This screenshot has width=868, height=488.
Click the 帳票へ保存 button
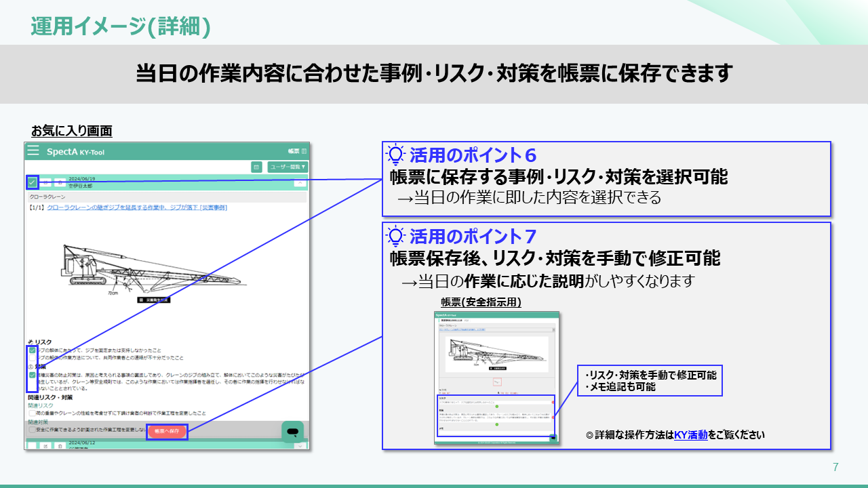(x=167, y=431)
